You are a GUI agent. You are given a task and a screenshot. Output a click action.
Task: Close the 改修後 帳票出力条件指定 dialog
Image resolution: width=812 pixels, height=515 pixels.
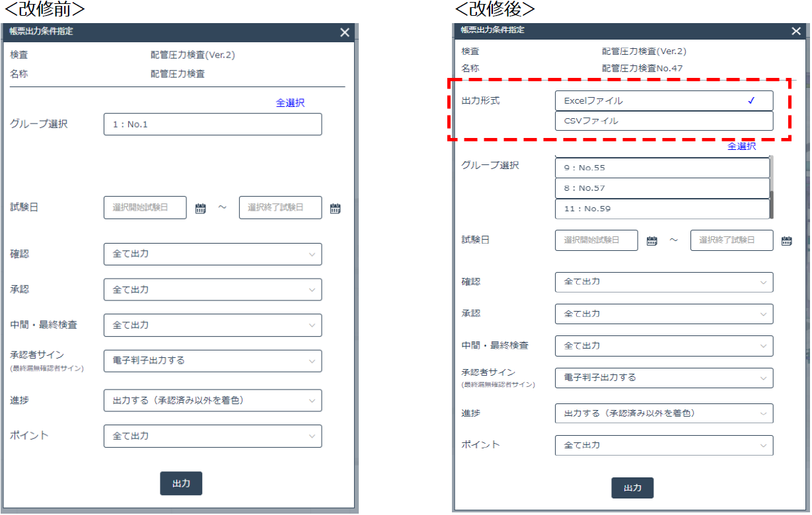795,31
